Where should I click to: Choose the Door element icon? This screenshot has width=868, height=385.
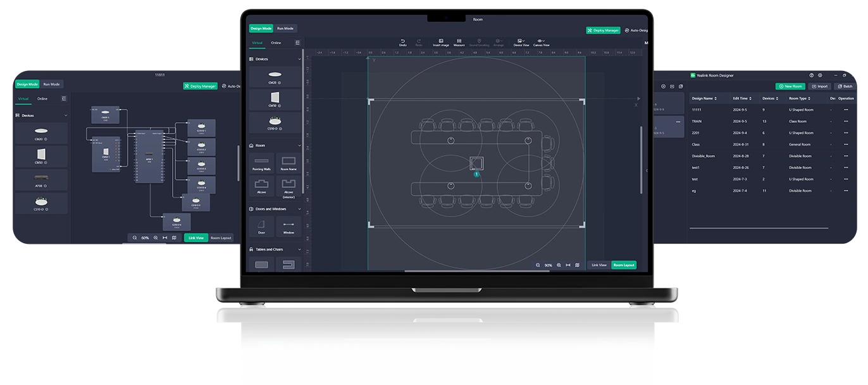click(x=261, y=225)
